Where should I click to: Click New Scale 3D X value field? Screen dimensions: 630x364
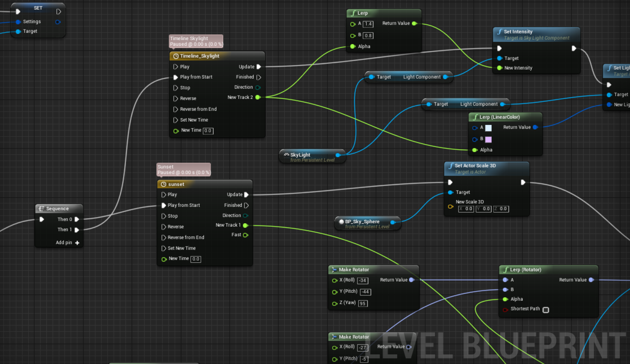[466, 209]
